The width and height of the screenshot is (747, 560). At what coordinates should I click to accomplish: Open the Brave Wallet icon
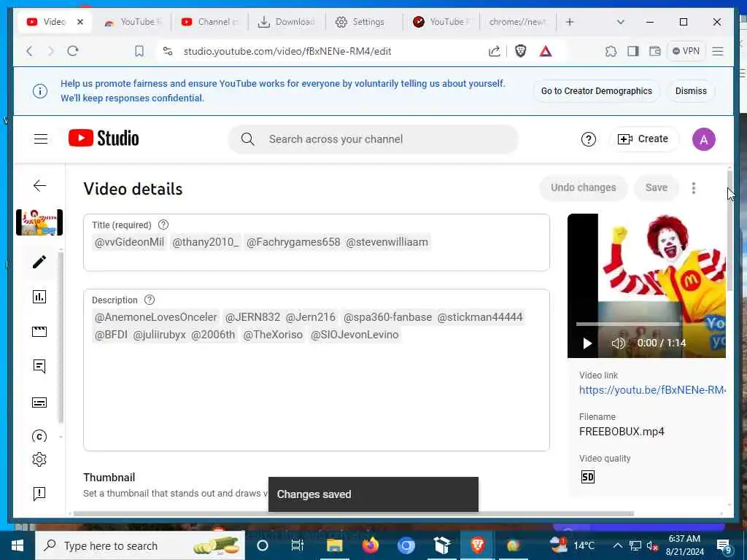click(655, 51)
